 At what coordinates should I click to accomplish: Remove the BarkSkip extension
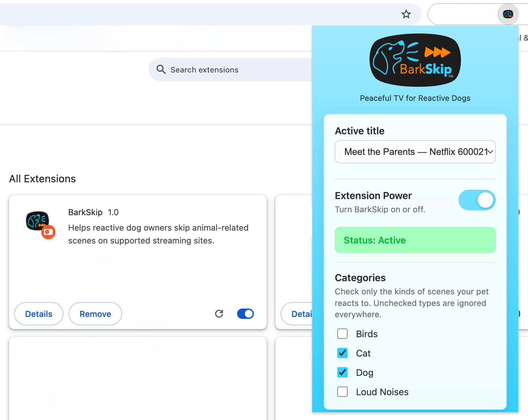tap(95, 314)
